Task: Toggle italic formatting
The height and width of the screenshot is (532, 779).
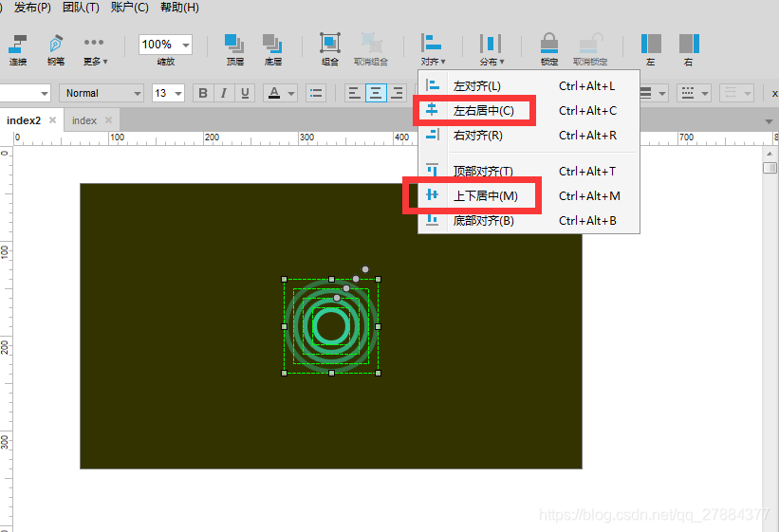Action: [x=224, y=93]
